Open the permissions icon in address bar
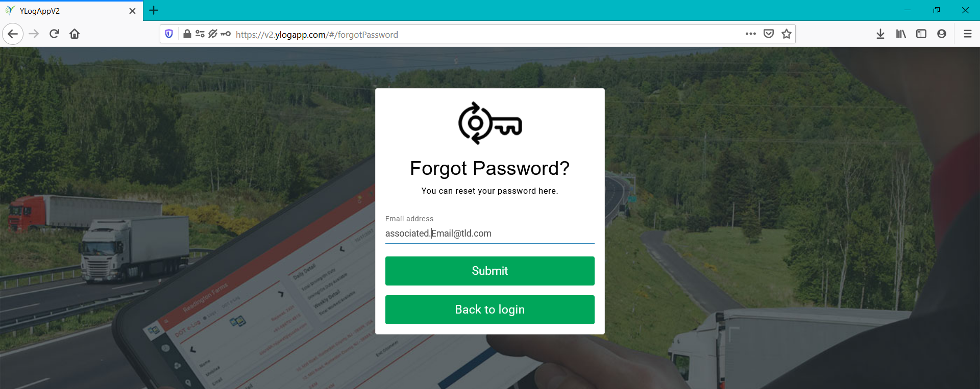Image resolution: width=980 pixels, height=389 pixels. coord(200,34)
